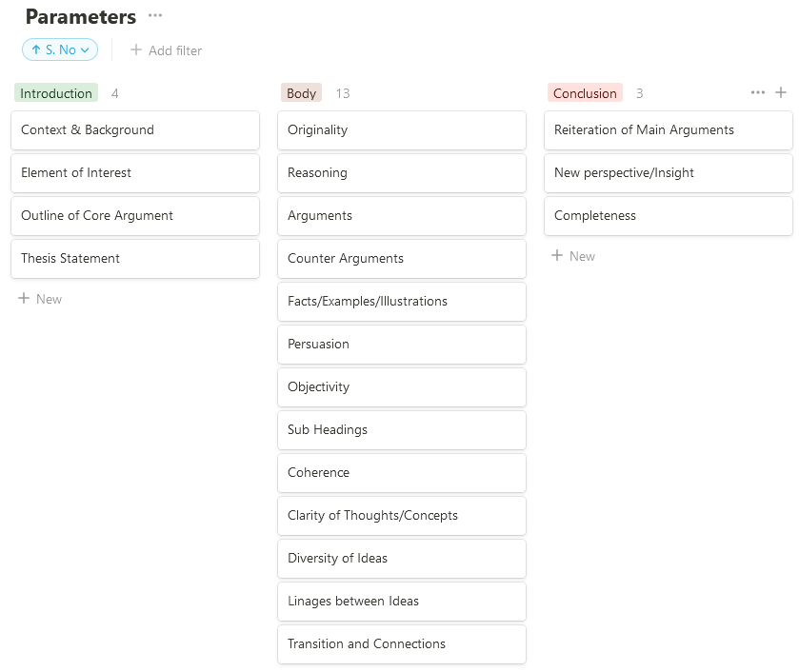Open the New perspective/Insight card
The image size is (799, 672).
668,173
